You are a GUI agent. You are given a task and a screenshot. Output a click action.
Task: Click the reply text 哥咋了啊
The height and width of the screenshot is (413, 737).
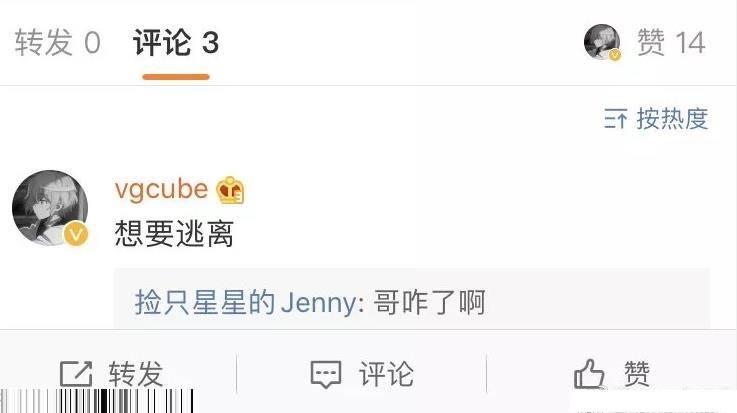coord(430,302)
